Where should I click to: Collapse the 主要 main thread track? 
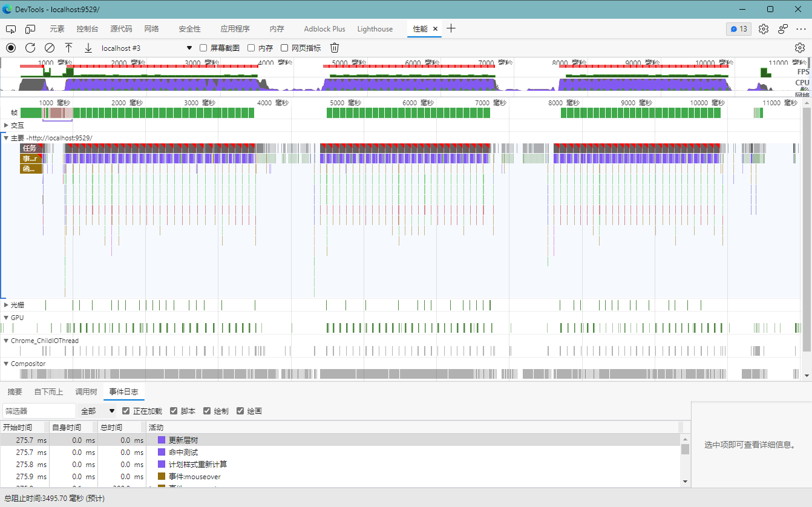6,138
